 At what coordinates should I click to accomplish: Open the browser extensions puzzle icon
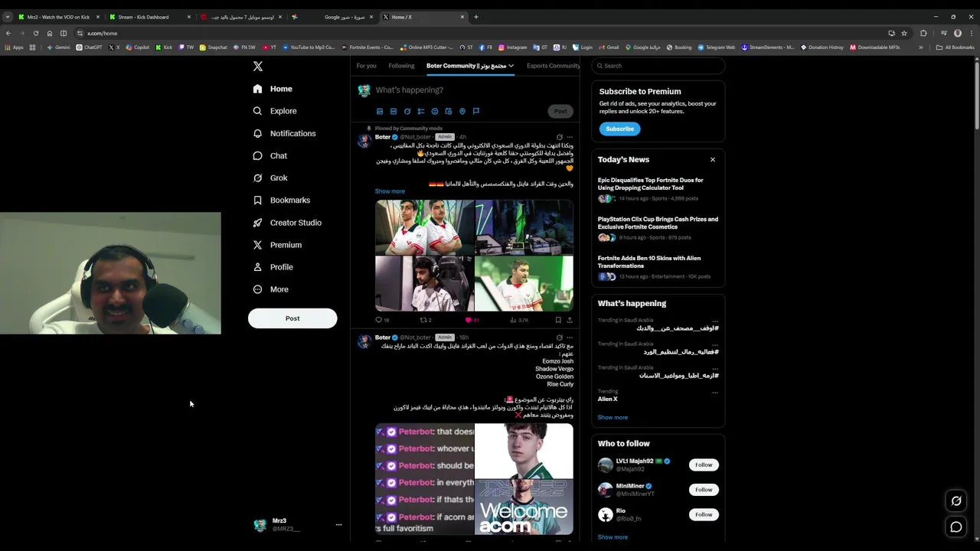point(923,33)
